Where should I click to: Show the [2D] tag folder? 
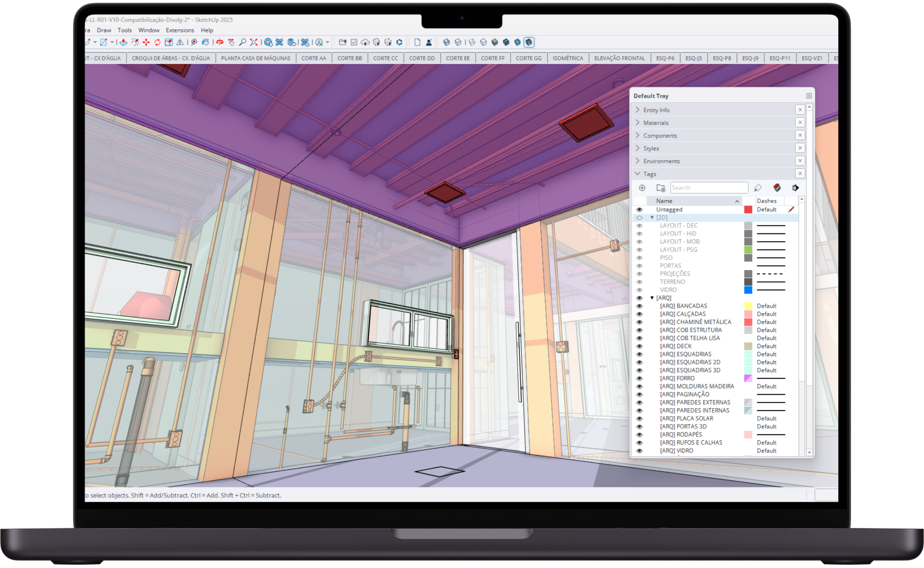click(639, 218)
